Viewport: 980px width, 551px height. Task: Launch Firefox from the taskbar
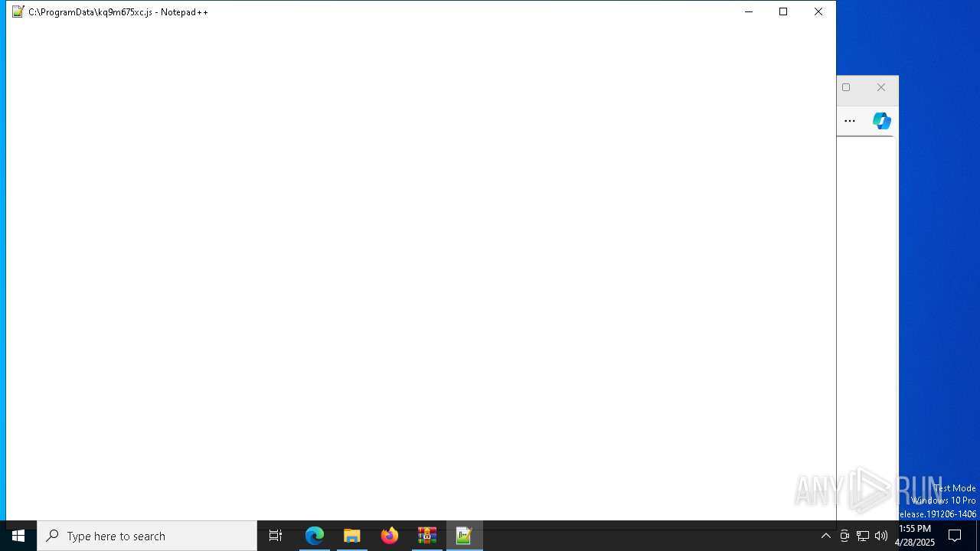tap(390, 536)
